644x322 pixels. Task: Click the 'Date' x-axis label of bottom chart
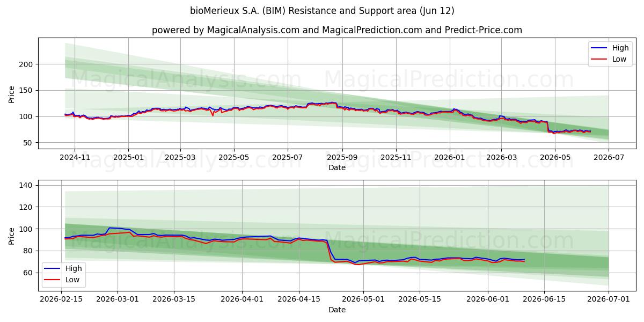tap(337, 310)
